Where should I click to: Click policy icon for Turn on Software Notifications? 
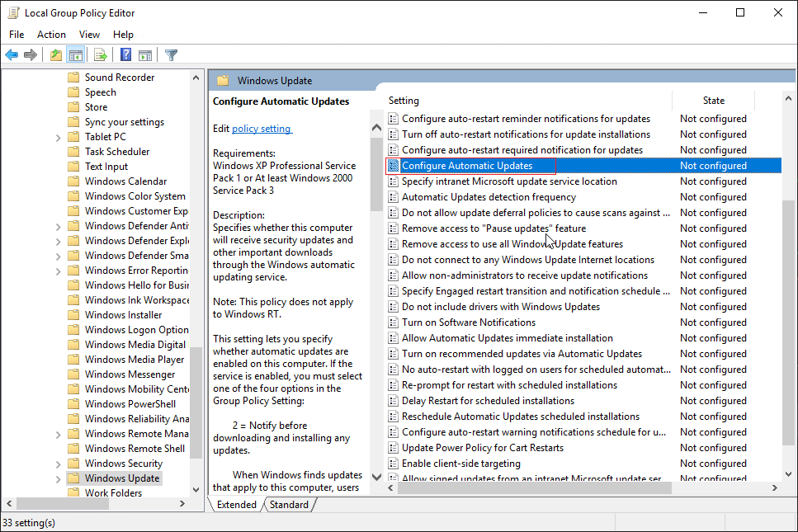[393, 322]
